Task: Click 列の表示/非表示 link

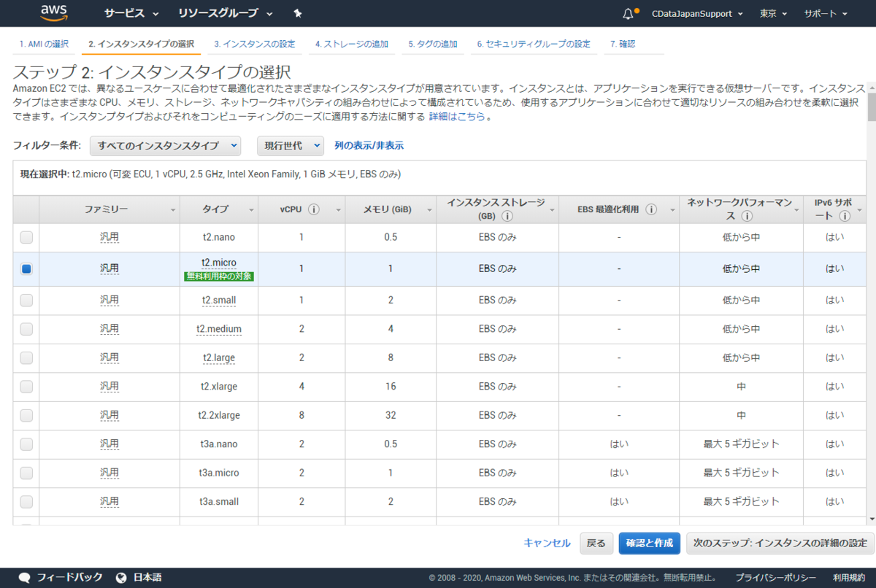Action: tap(369, 146)
